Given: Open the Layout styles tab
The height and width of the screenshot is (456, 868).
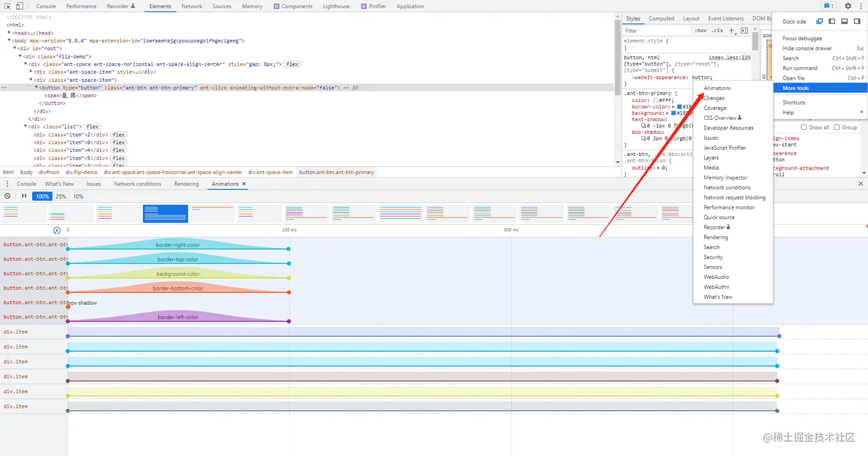Looking at the screenshot, I should point(691,18).
